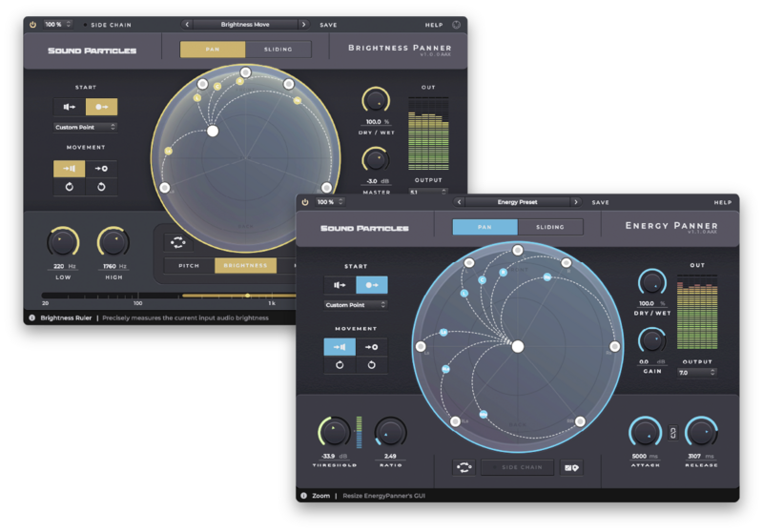The width and height of the screenshot is (763, 532).
Task: Click Threshold knob at -33.9 dB
Action: [335, 432]
